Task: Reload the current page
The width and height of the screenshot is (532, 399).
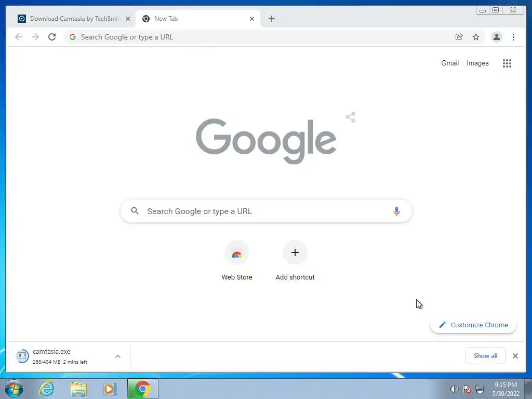Action: (52, 37)
